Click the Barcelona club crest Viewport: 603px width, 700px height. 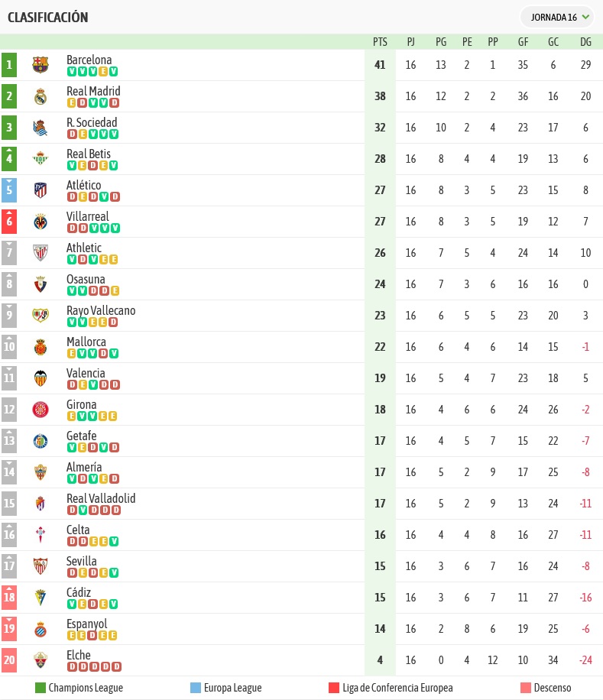click(41, 65)
